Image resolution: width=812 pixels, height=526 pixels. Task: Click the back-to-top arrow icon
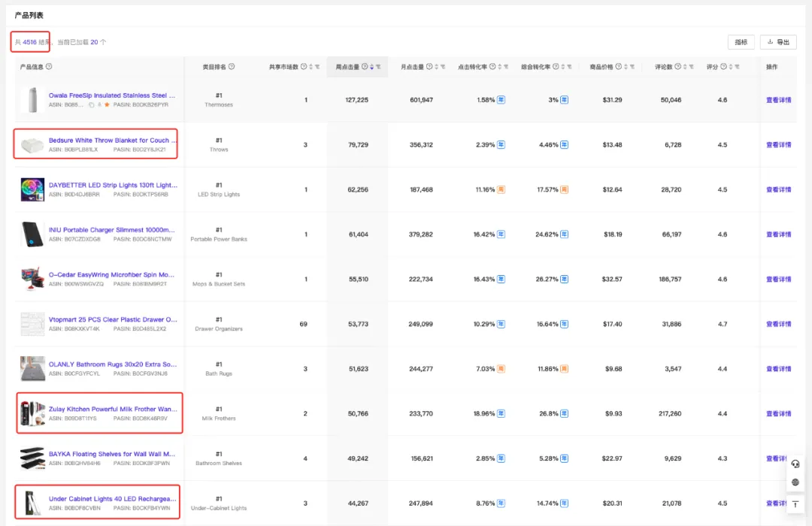pos(795,503)
